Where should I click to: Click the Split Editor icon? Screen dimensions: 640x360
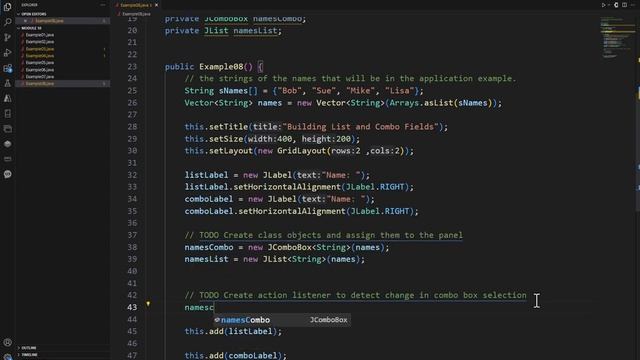click(x=624, y=5)
